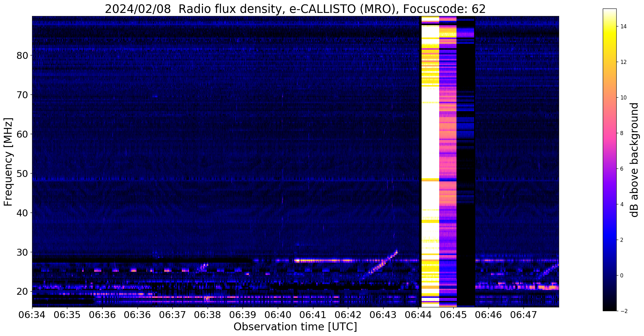The width and height of the screenshot is (644, 336).
Task: Click the 06:35 time tick label
Action: [x=67, y=314]
